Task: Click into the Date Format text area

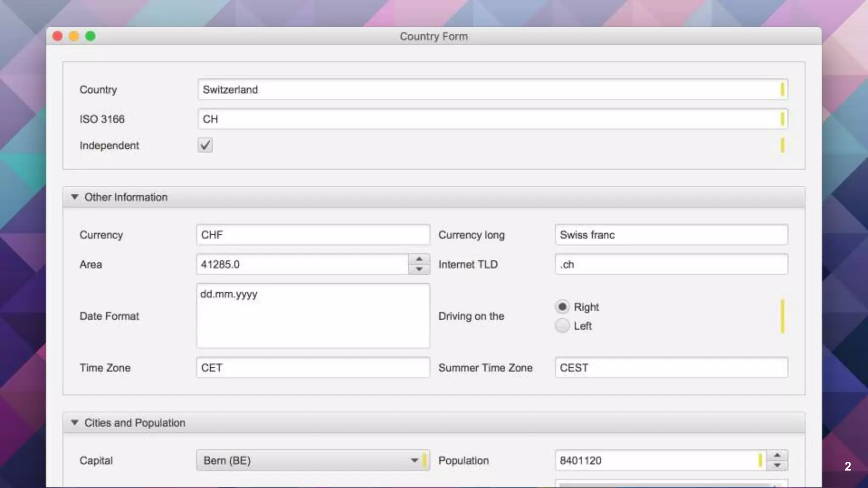Action: [313, 316]
